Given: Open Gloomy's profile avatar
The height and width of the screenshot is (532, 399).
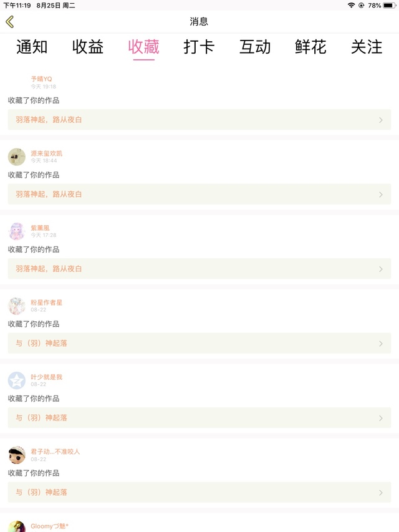Looking at the screenshot, I should coord(17,527).
